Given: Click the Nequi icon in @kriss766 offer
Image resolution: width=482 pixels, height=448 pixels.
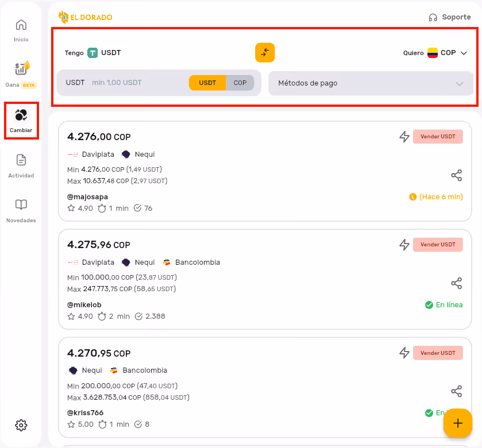Looking at the screenshot, I should coord(73,370).
